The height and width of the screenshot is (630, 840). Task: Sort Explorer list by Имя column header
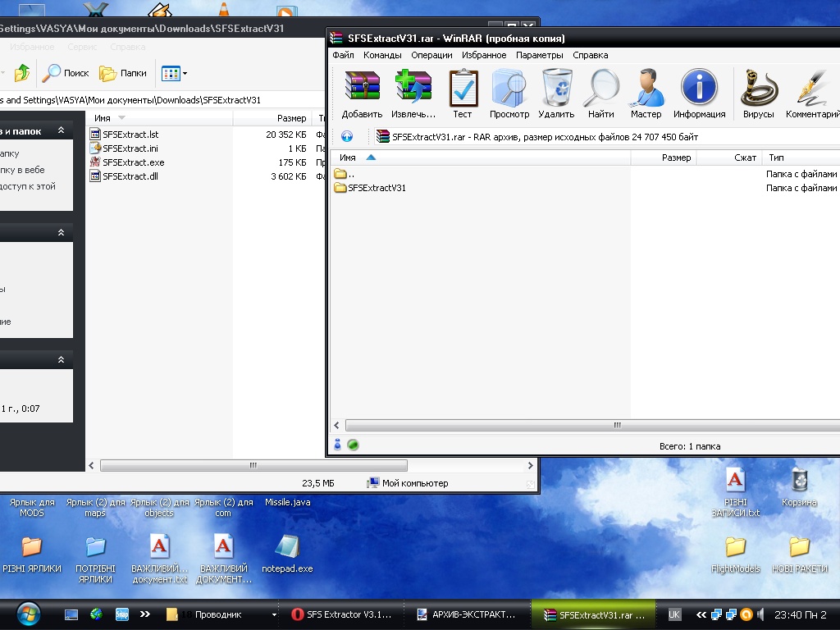point(160,118)
